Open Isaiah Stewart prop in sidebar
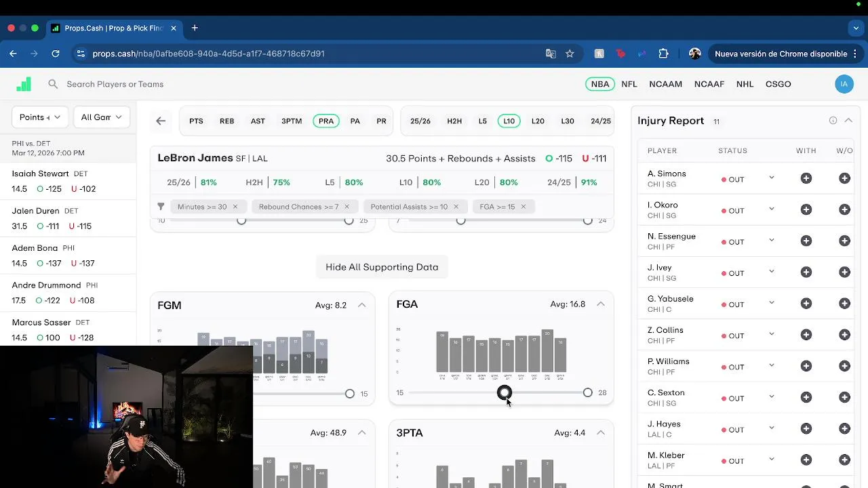Viewport: 868px width, 488px height. (68, 181)
